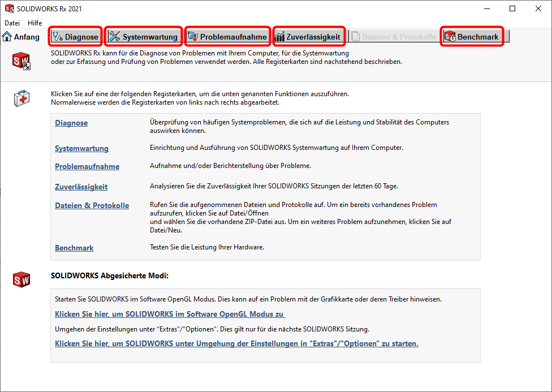Start SOLIDWORKS in Software OpenGL mode
This screenshot has height=392, width=552.
click(170, 314)
